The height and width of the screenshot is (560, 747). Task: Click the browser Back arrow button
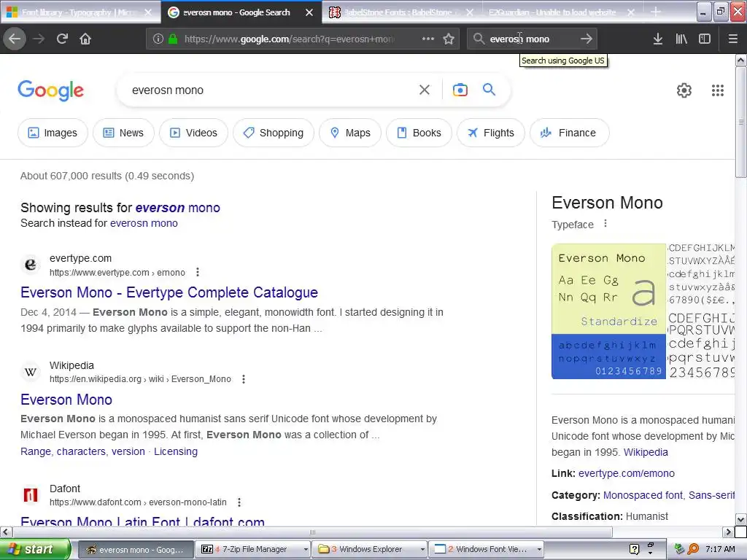pyautogui.click(x=15, y=39)
